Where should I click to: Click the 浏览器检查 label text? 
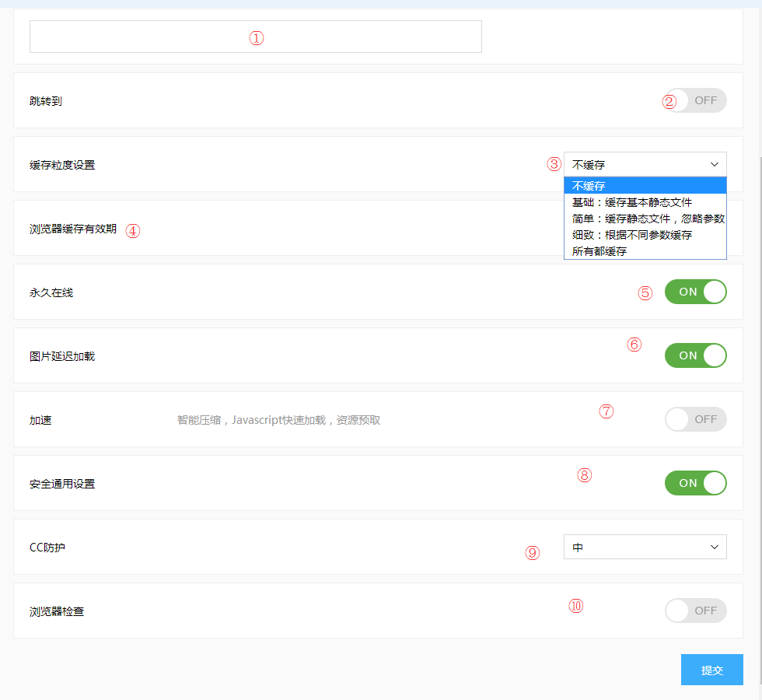click(57, 611)
